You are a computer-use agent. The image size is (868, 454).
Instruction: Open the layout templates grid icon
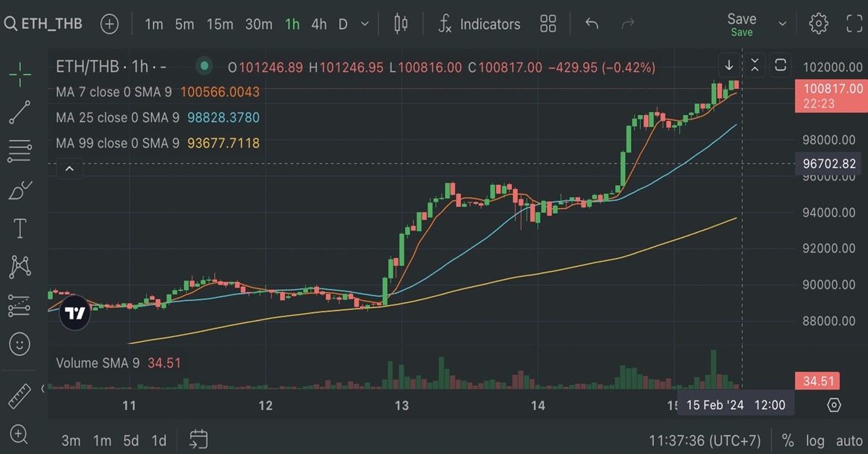pos(548,24)
